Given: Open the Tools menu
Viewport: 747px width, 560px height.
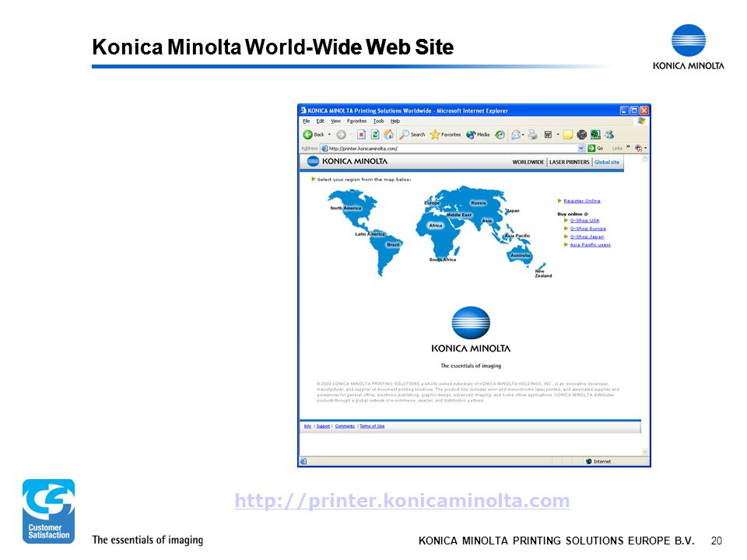Looking at the screenshot, I should [x=379, y=121].
